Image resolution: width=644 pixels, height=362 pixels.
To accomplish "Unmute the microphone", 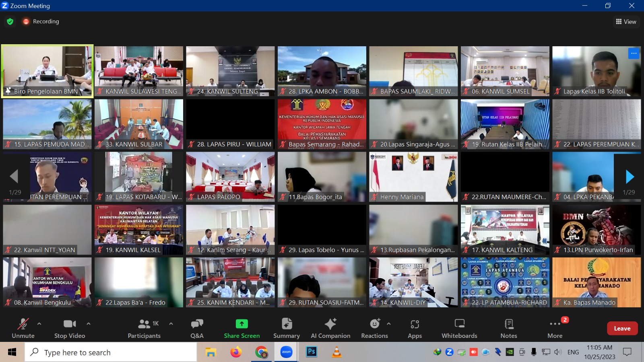I will tap(23, 328).
